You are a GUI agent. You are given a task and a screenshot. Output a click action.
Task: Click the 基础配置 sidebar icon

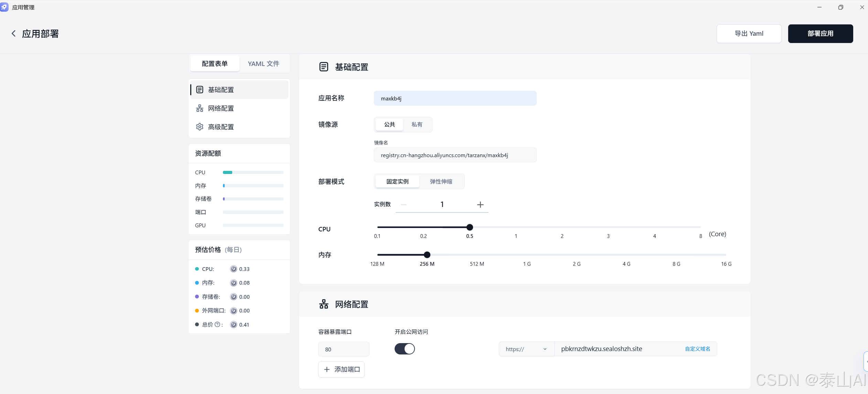200,90
